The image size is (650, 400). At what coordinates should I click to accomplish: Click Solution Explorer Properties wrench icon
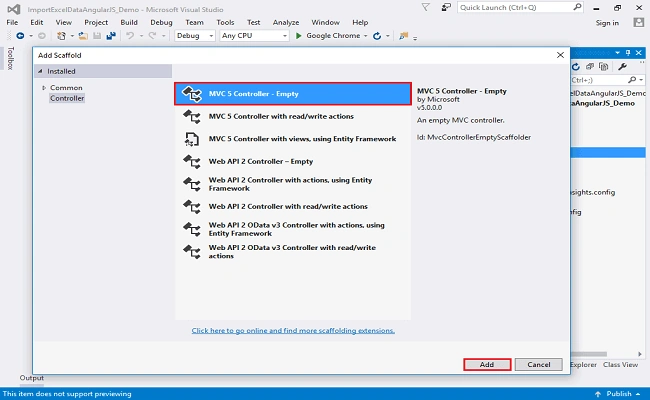pos(622,67)
